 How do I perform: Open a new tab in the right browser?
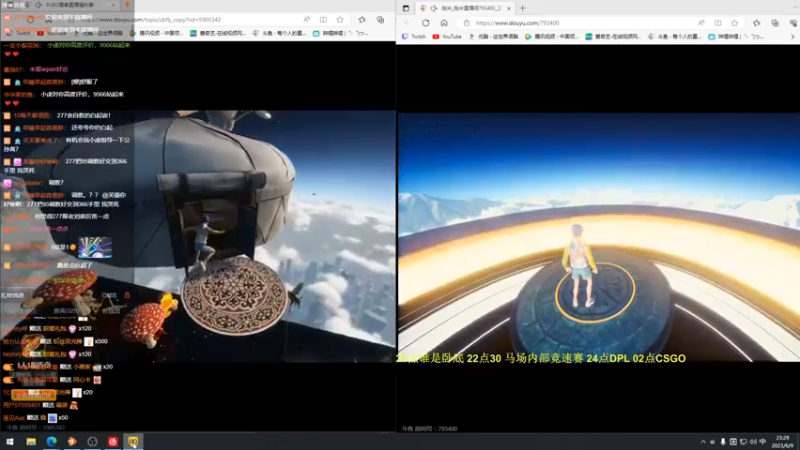pos(522,8)
